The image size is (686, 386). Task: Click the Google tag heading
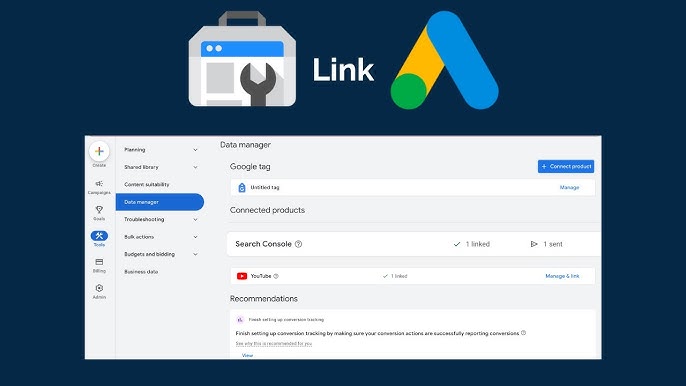250,167
